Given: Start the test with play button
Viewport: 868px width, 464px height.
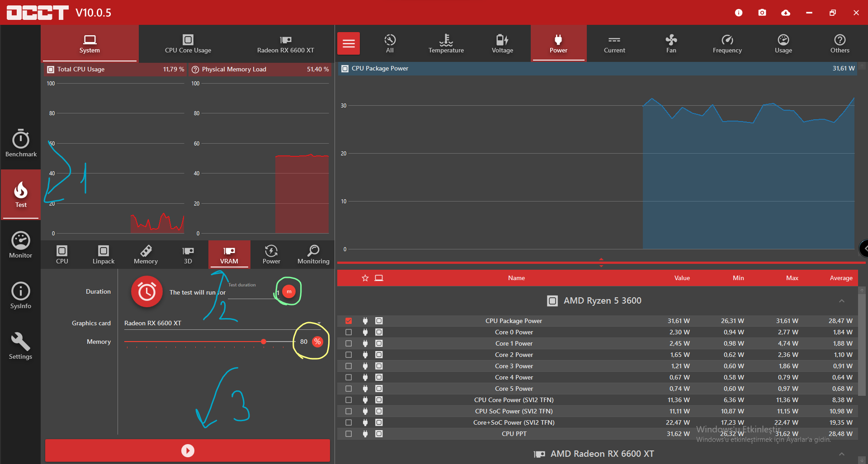Looking at the screenshot, I should 187,450.
